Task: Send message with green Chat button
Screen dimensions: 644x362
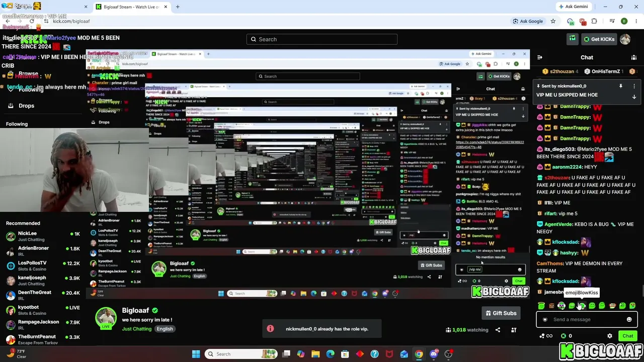Action: (627, 336)
